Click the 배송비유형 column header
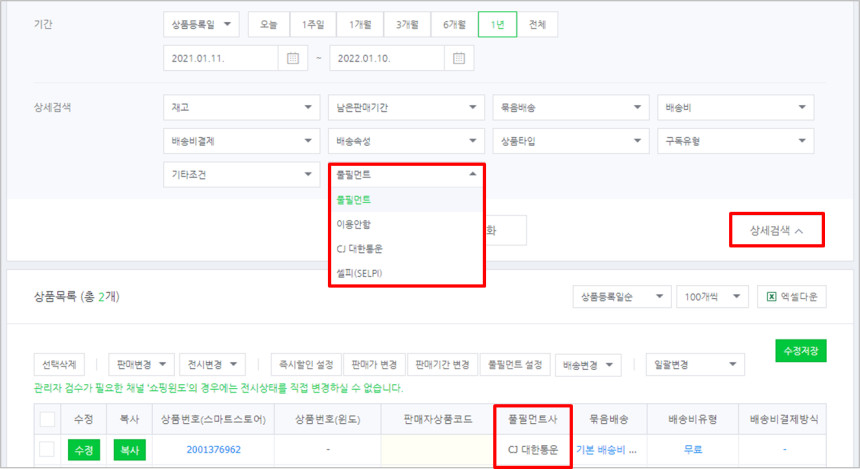This screenshot has width=860, height=469. pos(693,420)
